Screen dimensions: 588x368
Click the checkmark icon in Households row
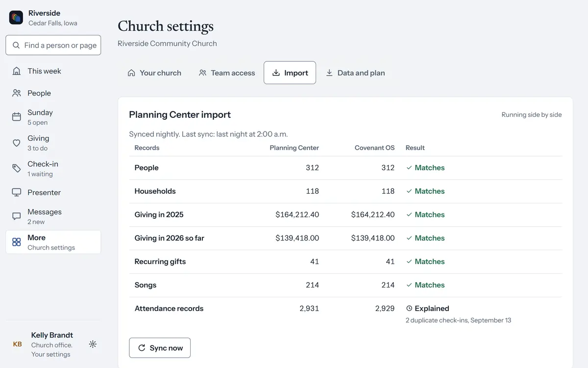click(409, 191)
